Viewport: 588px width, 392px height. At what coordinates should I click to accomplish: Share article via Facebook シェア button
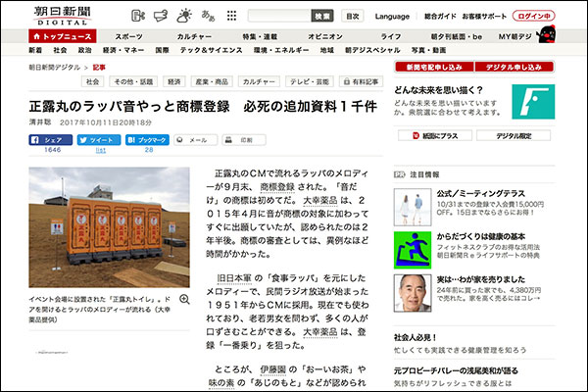coord(53,140)
